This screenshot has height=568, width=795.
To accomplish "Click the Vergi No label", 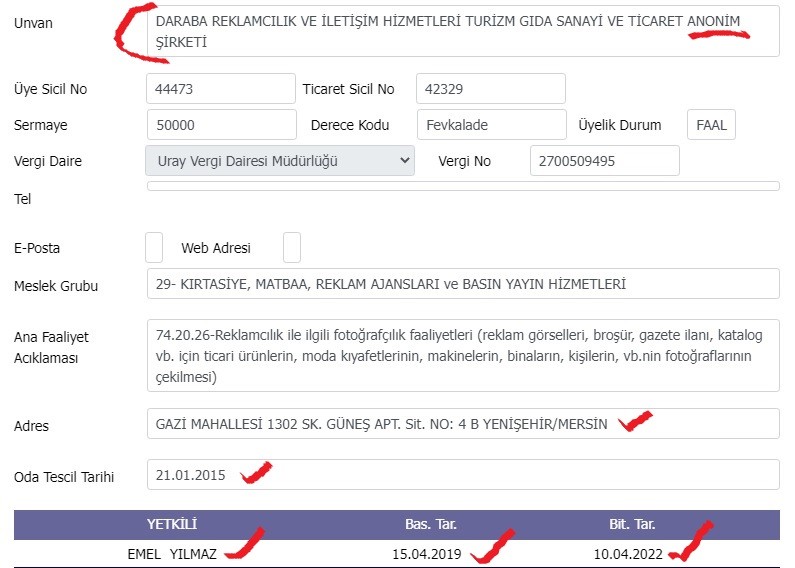I will (464, 161).
